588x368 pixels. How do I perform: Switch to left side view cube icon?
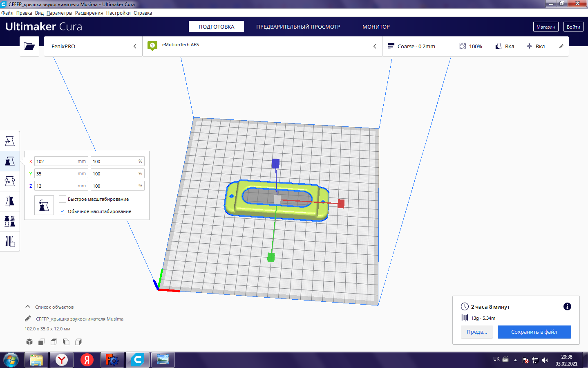click(x=66, y=342)
